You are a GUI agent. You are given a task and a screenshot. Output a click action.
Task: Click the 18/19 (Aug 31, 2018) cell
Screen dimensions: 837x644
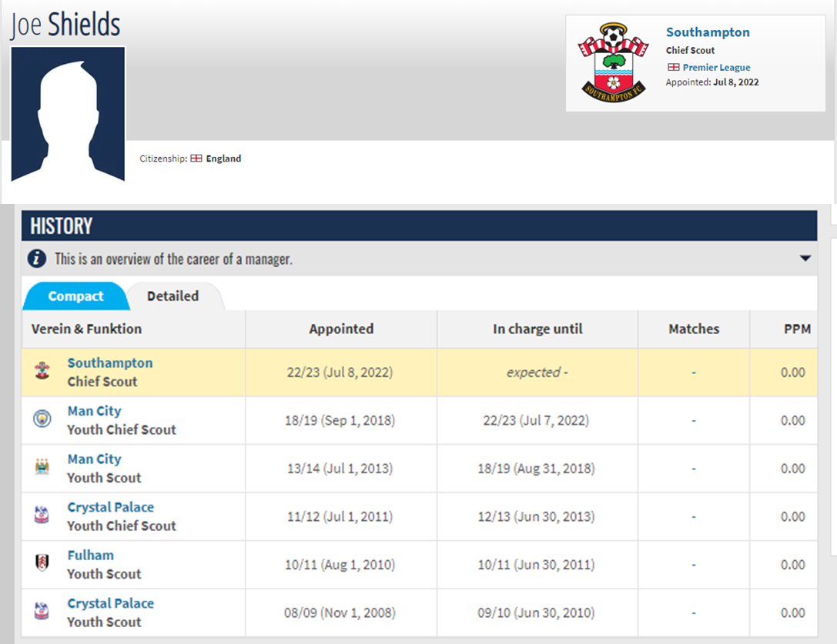(x=536, y=468)
